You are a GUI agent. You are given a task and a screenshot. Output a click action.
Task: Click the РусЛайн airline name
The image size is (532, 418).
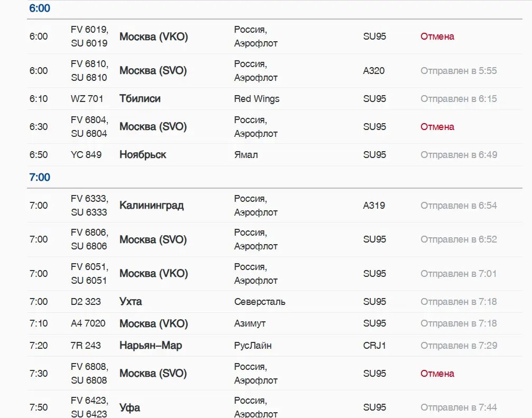click(x=253, y=346)
